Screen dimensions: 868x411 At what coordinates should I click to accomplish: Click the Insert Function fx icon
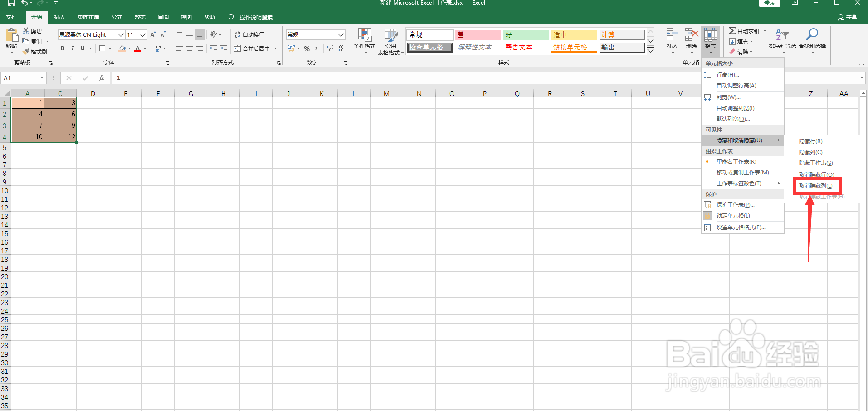pos(102,78)
